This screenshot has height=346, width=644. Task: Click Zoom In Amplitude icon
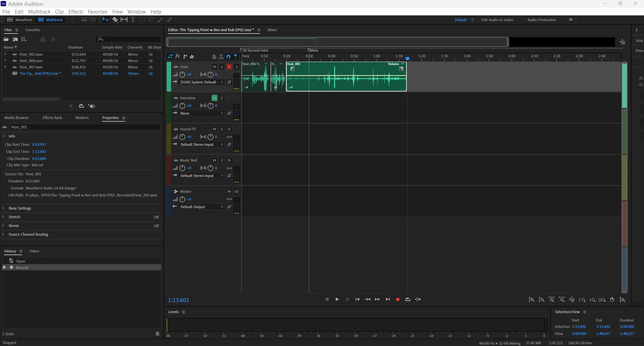coord(531,300)
